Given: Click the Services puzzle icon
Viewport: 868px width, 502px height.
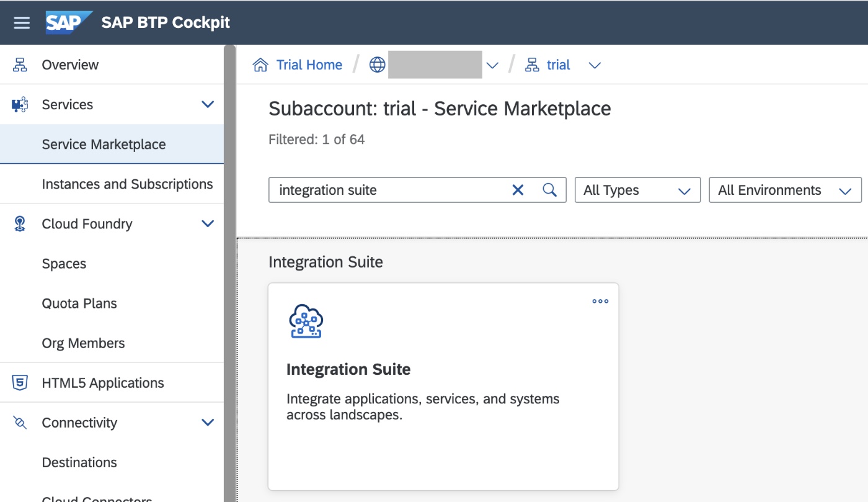Looking at the screenshot, I should coord(20,104).
